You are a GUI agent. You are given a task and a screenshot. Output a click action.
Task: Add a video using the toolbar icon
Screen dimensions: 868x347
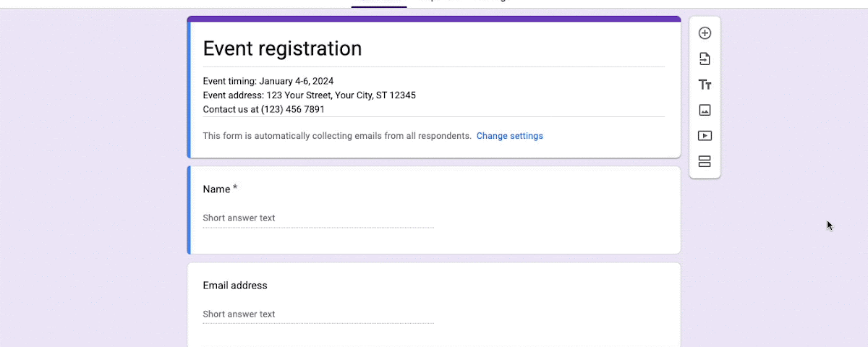[x=705, y=136]
